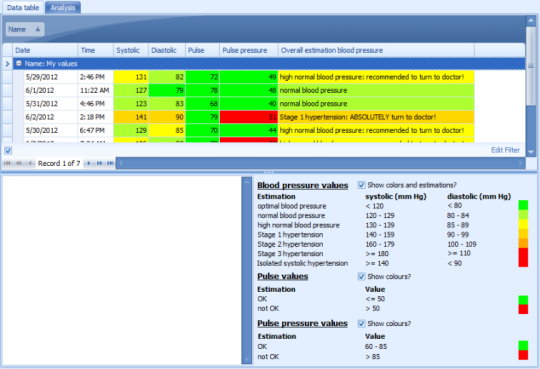Click the Pulse values heading
The image size is (540, 369).
tap(282, 276)
